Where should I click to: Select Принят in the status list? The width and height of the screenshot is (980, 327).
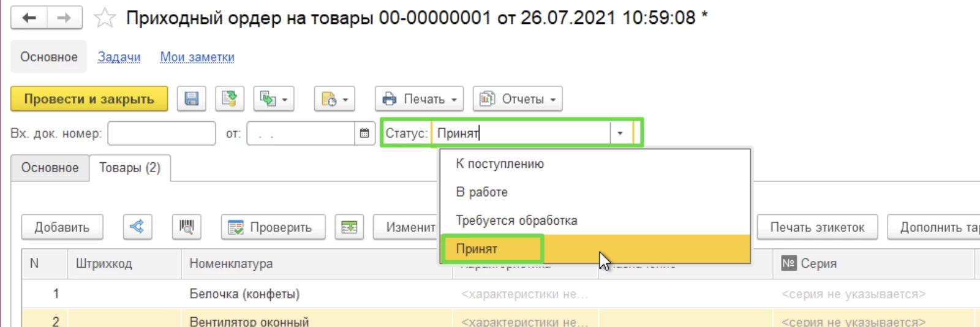(x=477, y=249)
